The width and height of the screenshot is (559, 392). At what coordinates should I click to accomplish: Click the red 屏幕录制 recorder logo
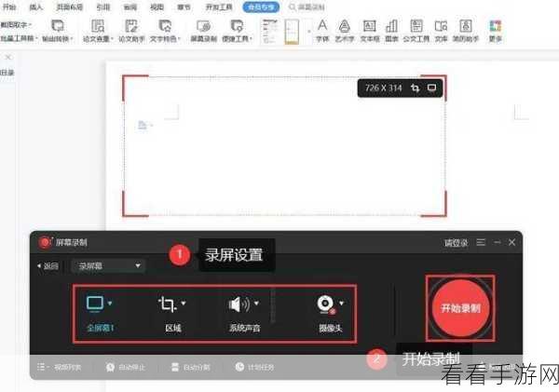(46, 242)
